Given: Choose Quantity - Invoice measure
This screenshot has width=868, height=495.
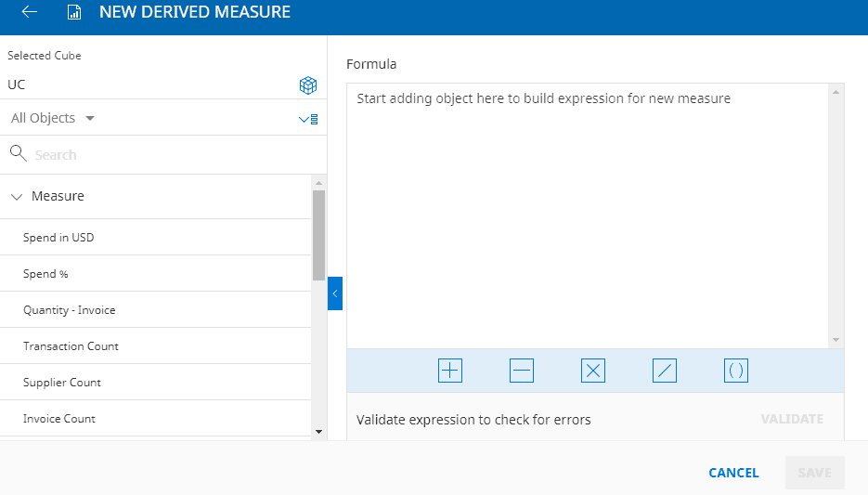Looking at the screenshot, I should (70, 310).
